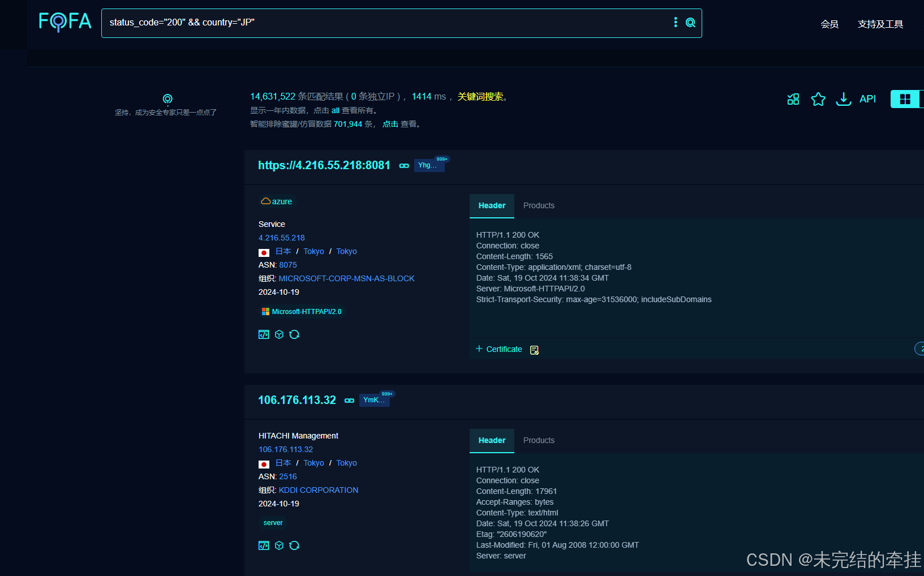Click the refresh icon for 4.216.55.218
Screen dimensions: 924x576
(294, 334)
